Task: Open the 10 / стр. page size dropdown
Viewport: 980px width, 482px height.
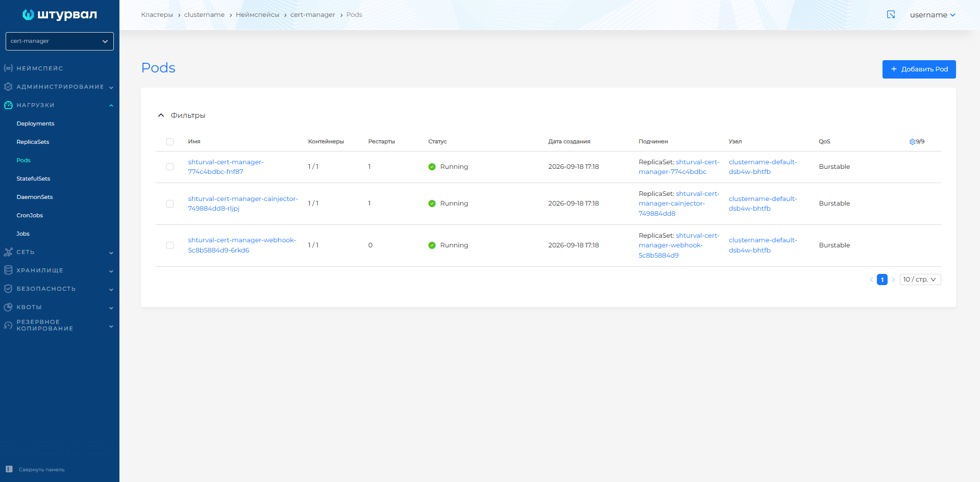Action: (920, 280)
